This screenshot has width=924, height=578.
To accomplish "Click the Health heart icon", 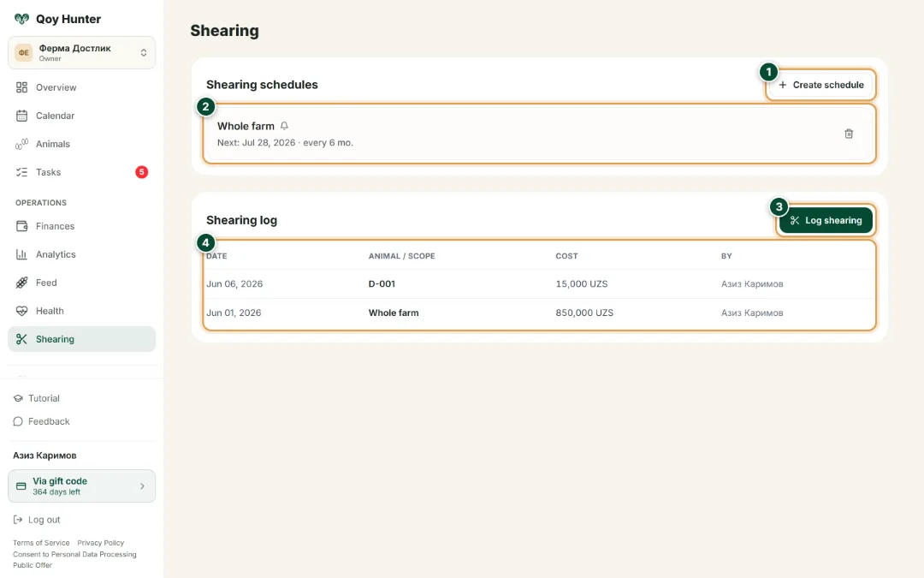I will 21,311.
